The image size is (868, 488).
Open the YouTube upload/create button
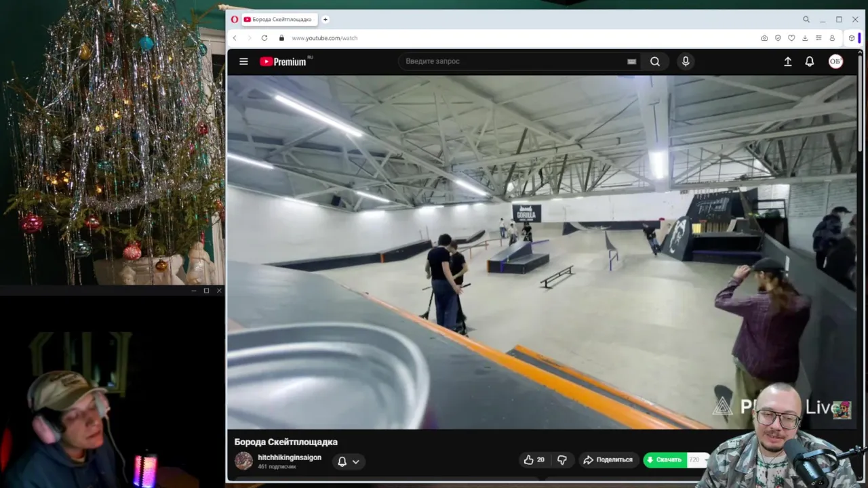pyautogui.click(x=788, y=61)
